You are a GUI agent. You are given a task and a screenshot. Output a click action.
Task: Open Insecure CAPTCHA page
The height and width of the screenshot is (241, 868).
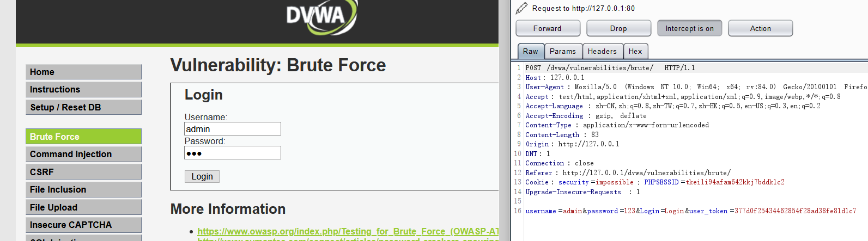pos(83,225)
